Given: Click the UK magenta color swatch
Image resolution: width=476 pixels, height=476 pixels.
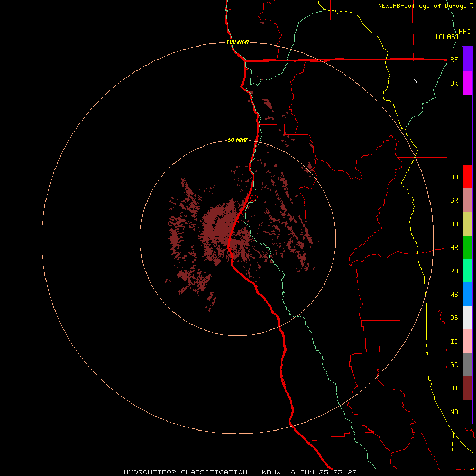Looking at the screenshot, I should point(467,83).
